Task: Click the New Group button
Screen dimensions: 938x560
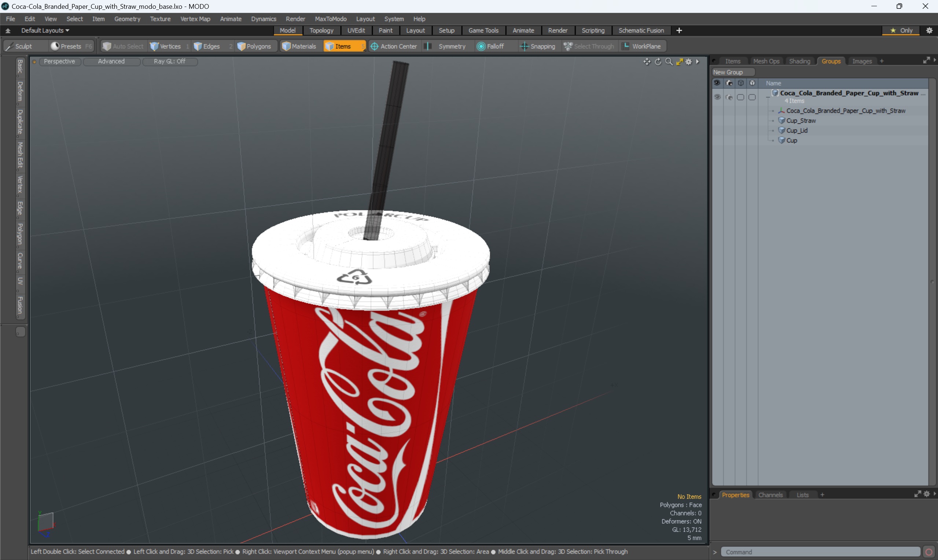Action: pos(733,72)
